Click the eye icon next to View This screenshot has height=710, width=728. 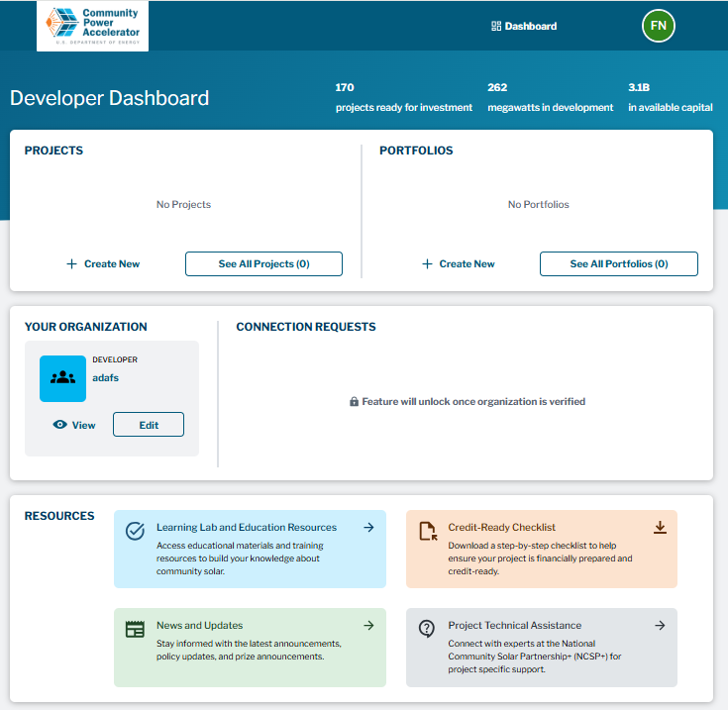click(59, 424)
